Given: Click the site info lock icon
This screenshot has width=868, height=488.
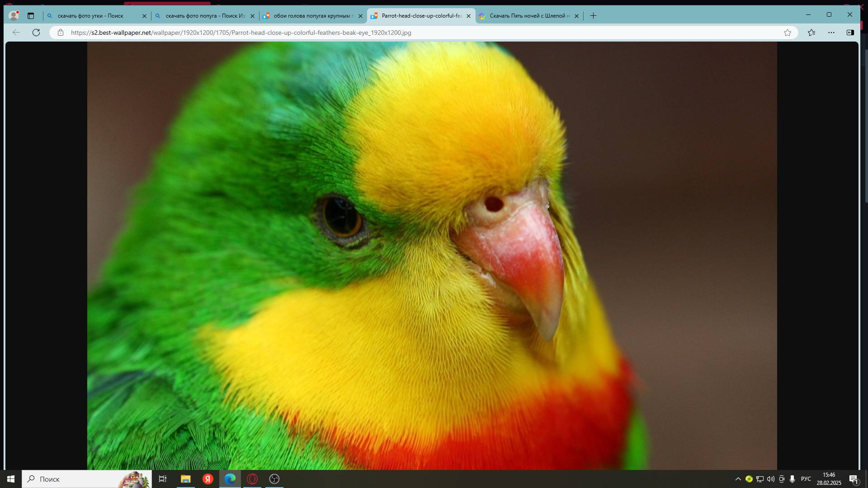Looking at the screenshot, I should pyautogui.click(x=61, y=33).
